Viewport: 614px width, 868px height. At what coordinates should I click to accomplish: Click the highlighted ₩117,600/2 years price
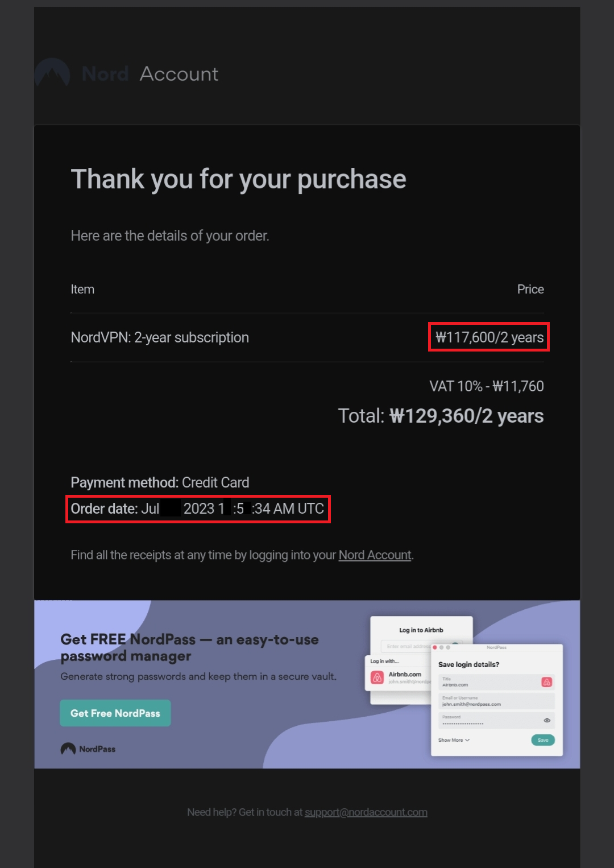[489, 337]
